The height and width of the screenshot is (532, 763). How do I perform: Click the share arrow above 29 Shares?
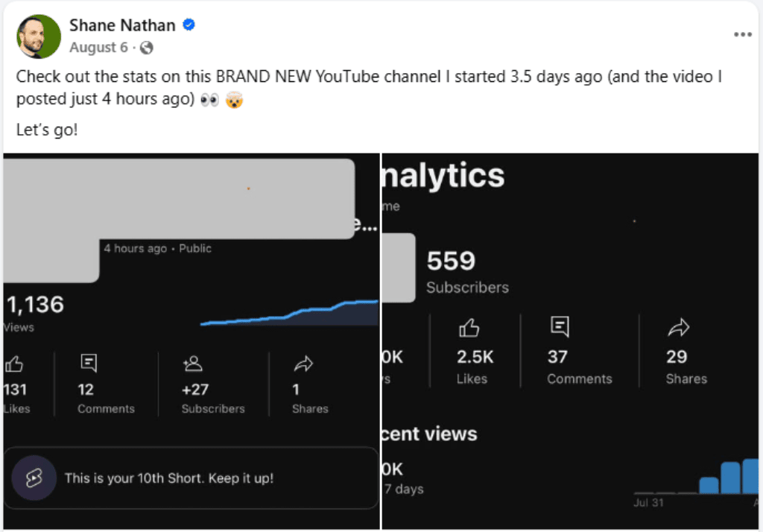click(678, 328)
